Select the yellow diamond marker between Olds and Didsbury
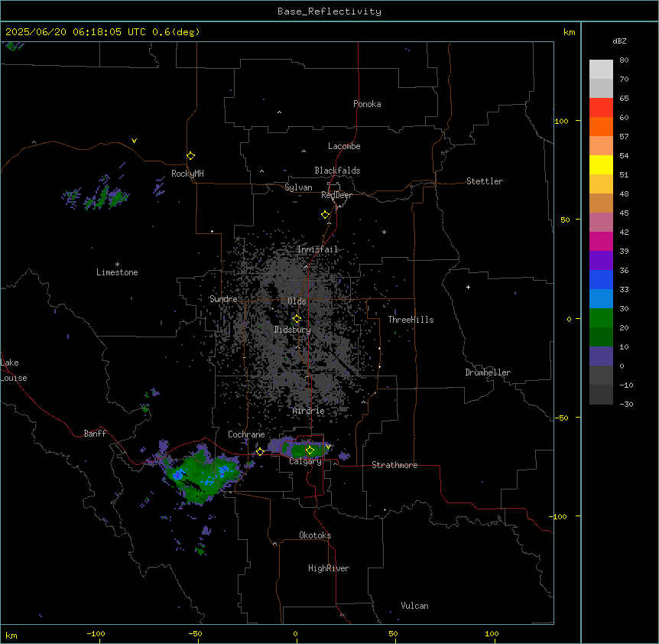The image size is (659, 644). tap(297, 319)
